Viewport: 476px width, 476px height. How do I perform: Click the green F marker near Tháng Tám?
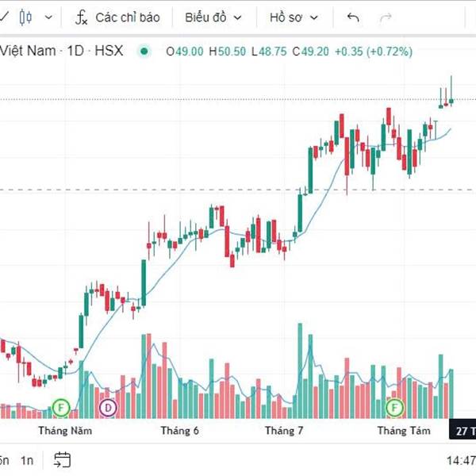tap(394, 408)
